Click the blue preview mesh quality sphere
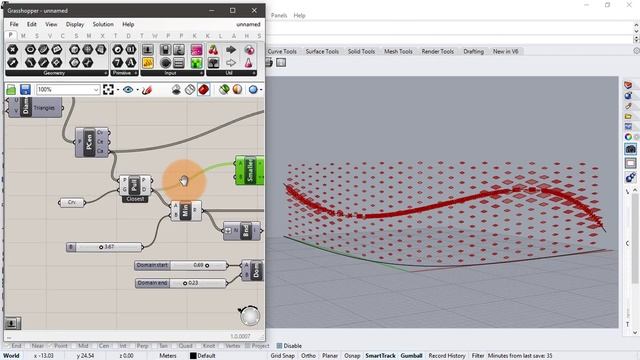Screen dimensions: 640x360 253,89
